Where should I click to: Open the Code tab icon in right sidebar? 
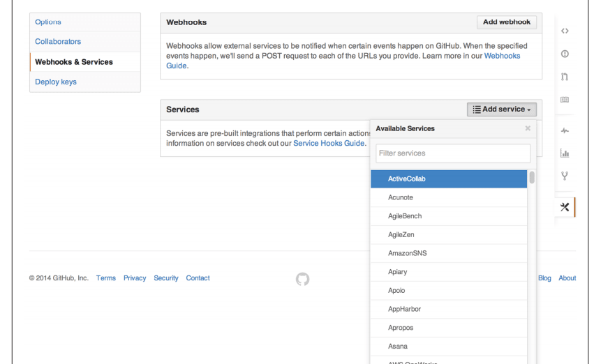click(565, 31)
